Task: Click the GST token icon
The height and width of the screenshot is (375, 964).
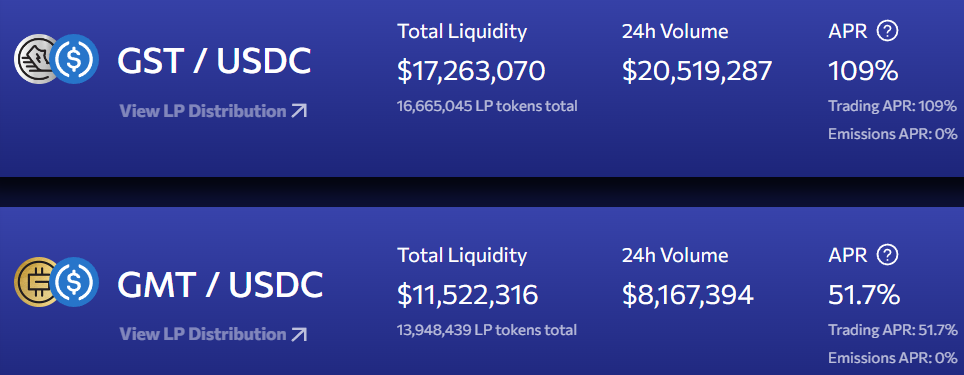Action: 34,59
